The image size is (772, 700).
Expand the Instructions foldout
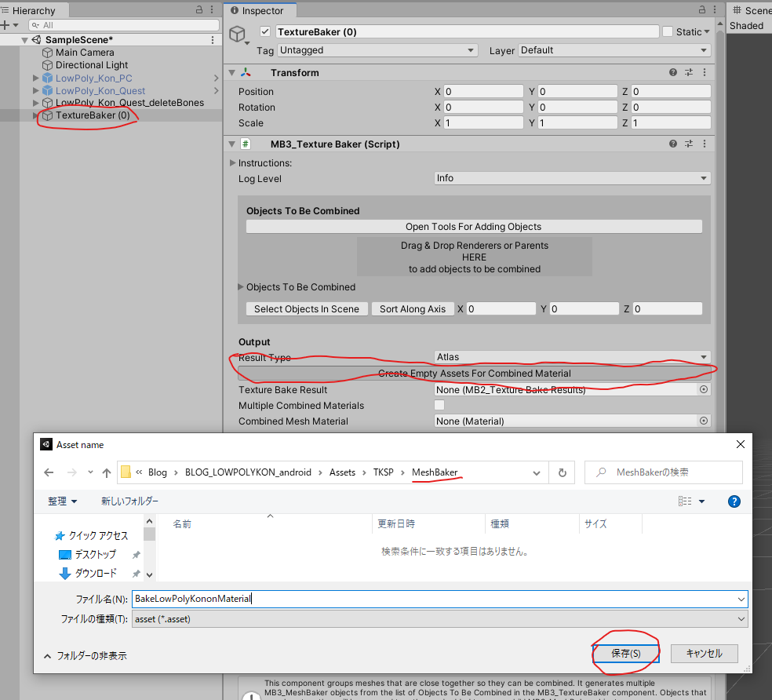coord(232,163)
